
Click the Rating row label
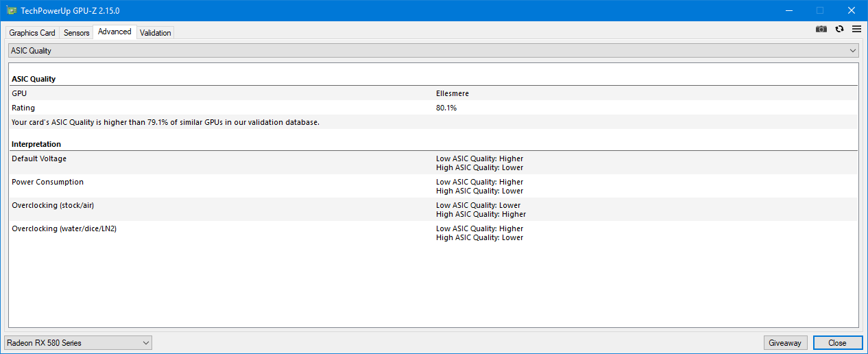(23, 108)
